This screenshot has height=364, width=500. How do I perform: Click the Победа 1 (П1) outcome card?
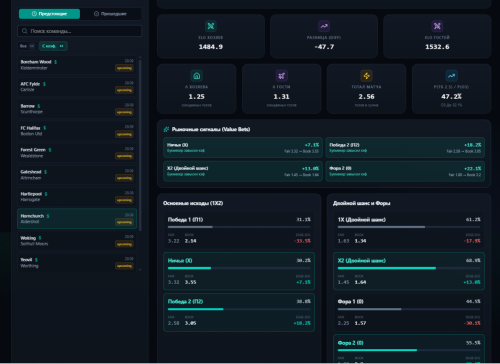239,230
